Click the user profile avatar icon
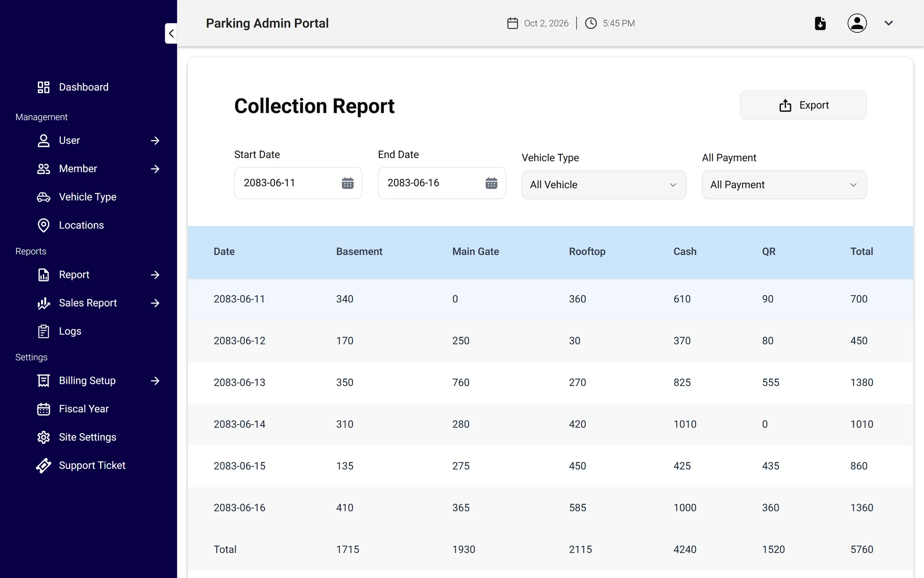The width and height of the screenshot is (924, 578). coord(857,23)
